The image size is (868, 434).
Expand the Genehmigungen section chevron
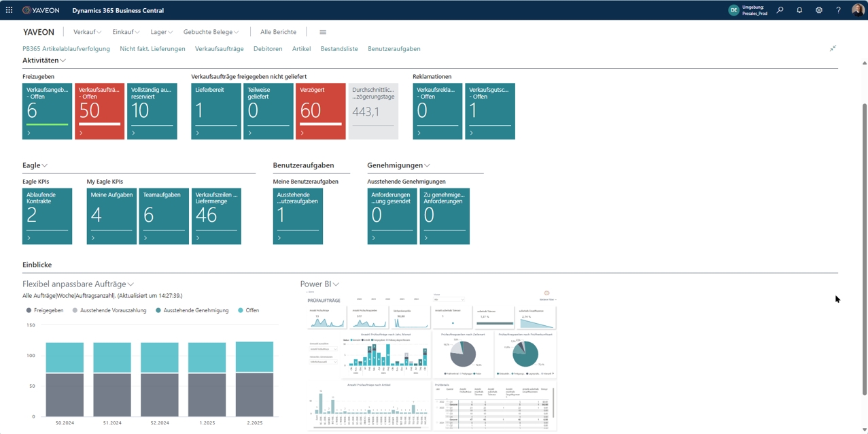point(427,165)
